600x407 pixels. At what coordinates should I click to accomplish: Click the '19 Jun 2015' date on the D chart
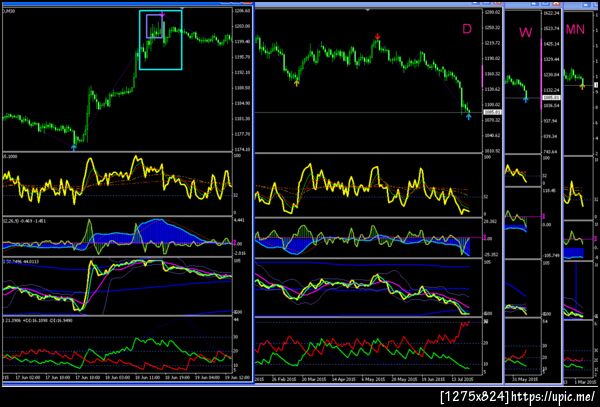[x=432, y=379]
